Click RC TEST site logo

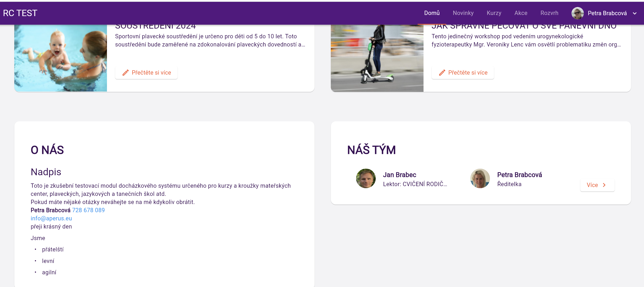(x=20, y=13)
